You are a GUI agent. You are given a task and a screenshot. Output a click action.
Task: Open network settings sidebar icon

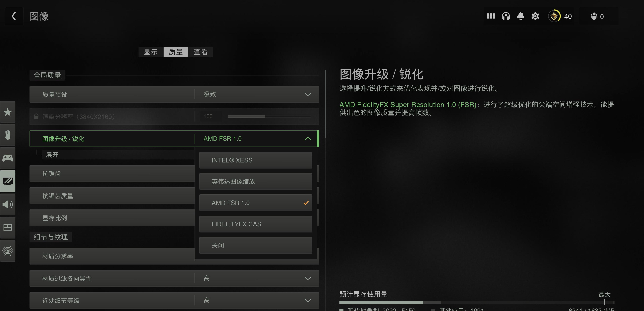[x=8, y=251]
